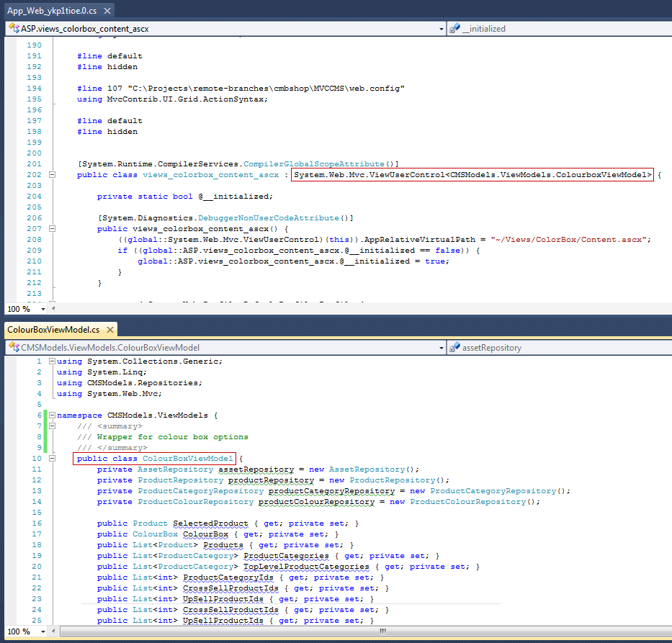Click ProductCategories property on line 19
672x643 pixels.
(x=286, y=556)
